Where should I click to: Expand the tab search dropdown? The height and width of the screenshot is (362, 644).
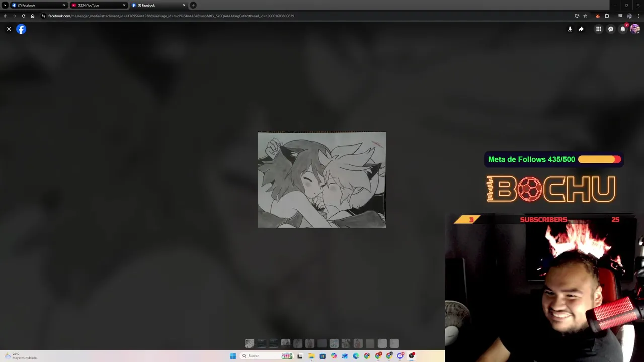5,5
